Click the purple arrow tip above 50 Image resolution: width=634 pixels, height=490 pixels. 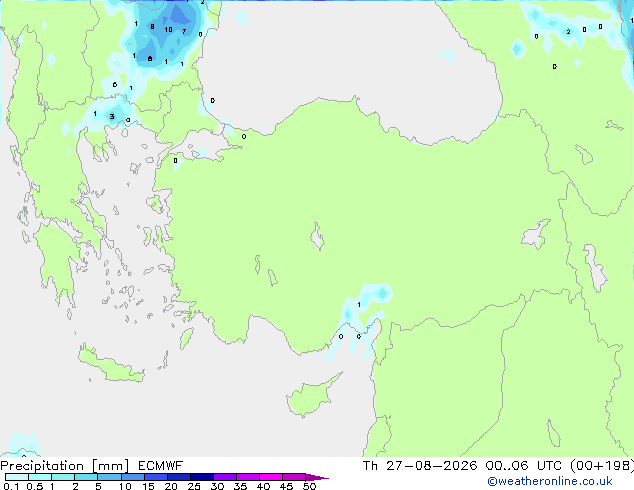point(316,477)
